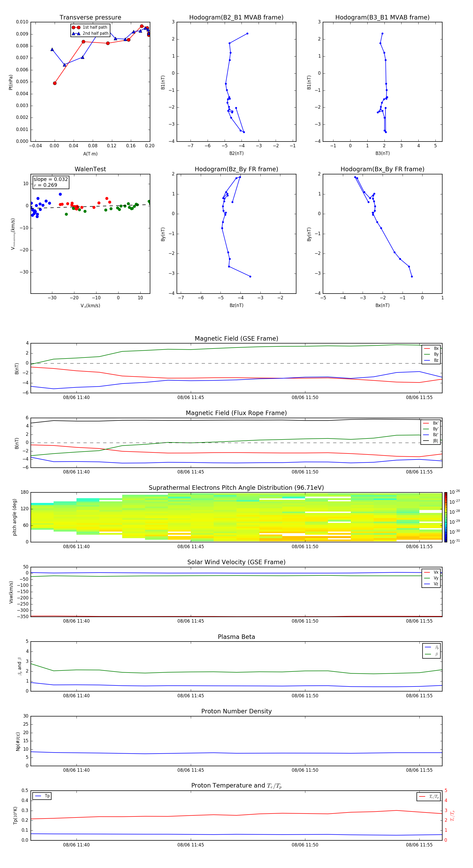This screenshot has width=473, height=868.
Task: Click the Vy entry in velocity legend
Action: 431,578
